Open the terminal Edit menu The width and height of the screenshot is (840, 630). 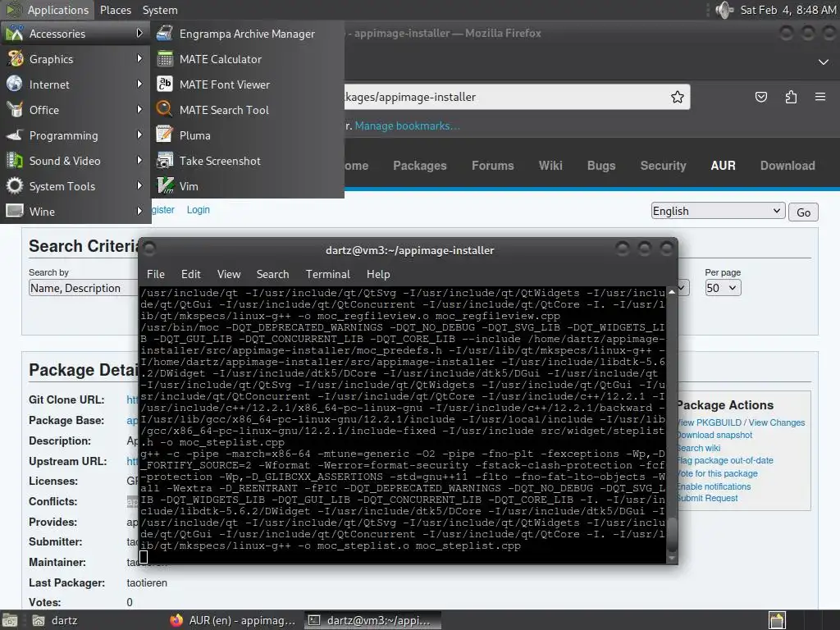(x=190, y=274)
